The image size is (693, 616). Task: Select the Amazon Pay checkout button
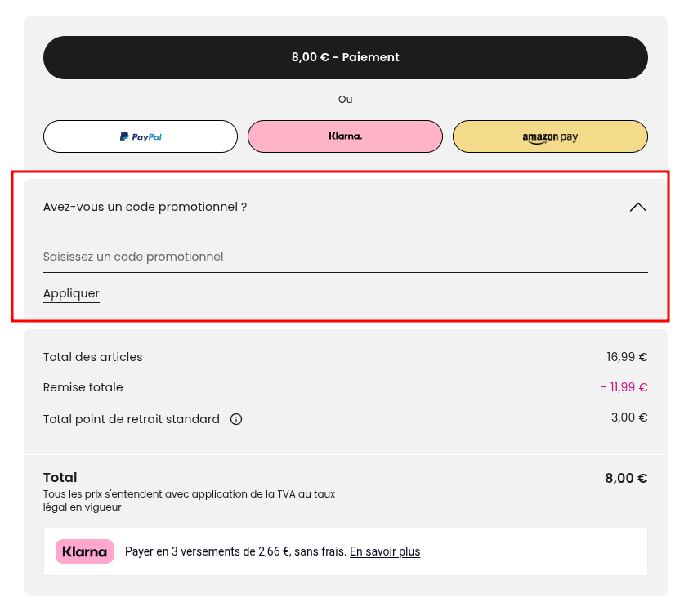coord(550,136)
